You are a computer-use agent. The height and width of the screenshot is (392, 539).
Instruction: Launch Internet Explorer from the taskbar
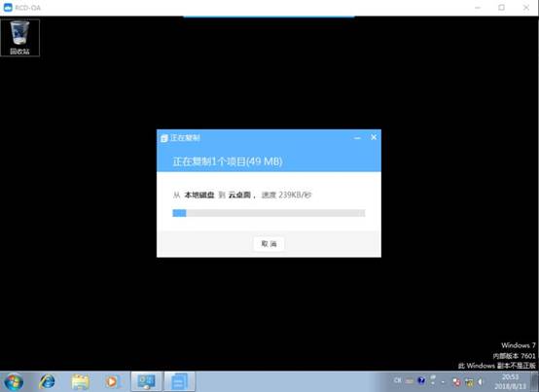click(47, 381)
